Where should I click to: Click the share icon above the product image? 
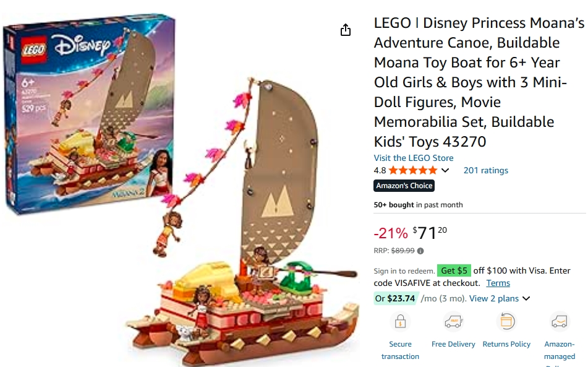[346, 30]
